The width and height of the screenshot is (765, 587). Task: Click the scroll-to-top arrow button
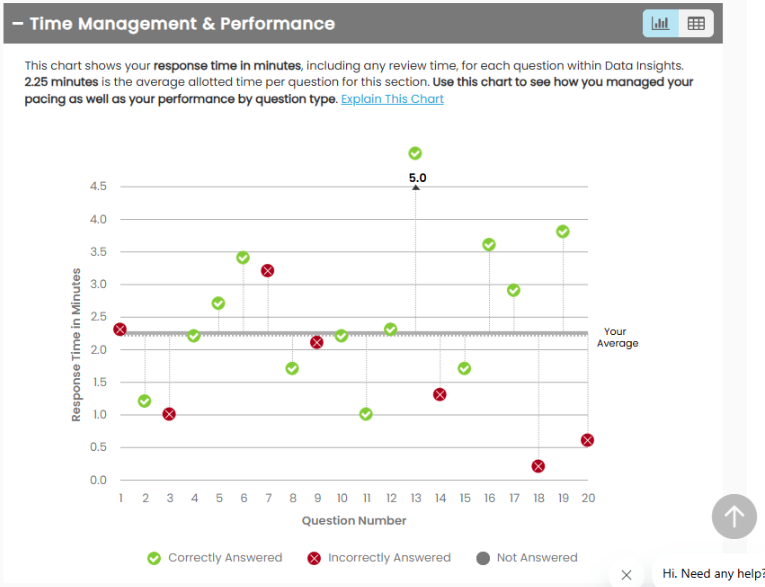tap(734, 516)
